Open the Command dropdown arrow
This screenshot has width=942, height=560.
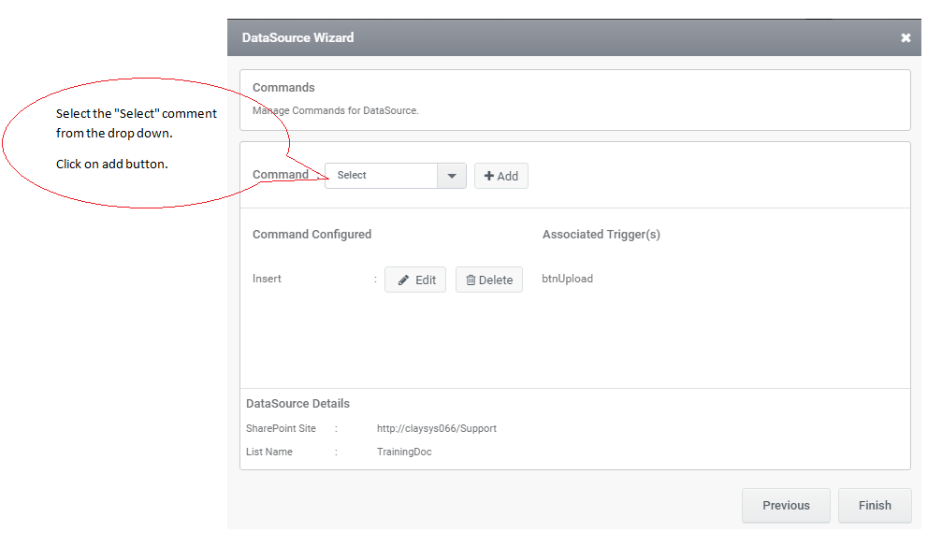coord(452,176)
